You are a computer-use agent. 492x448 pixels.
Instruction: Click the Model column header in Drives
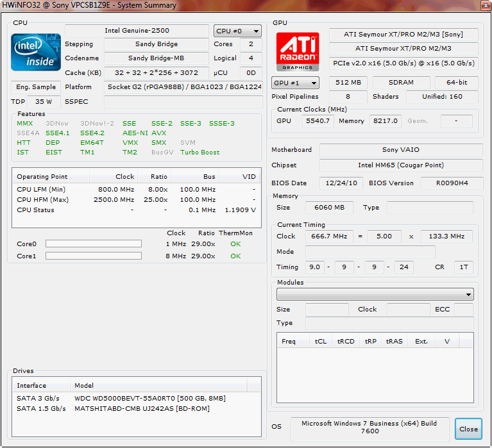coord(158,385)
